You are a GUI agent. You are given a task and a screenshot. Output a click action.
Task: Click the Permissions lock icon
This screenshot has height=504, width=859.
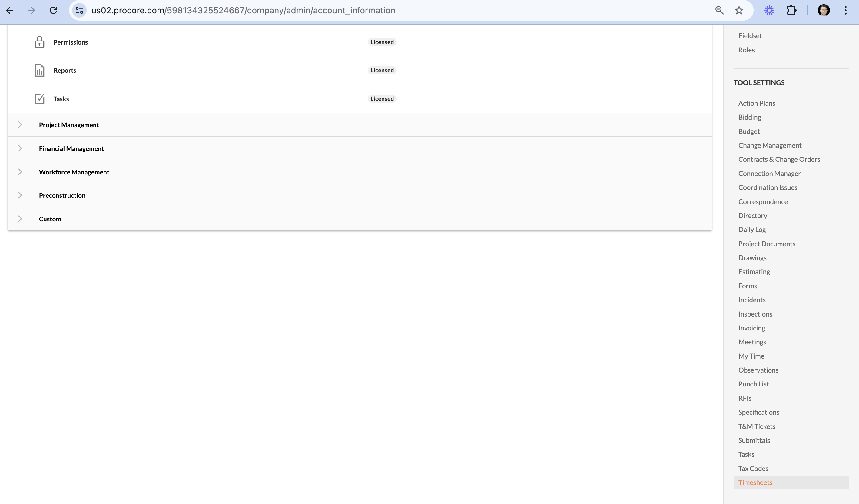point(39,41)
